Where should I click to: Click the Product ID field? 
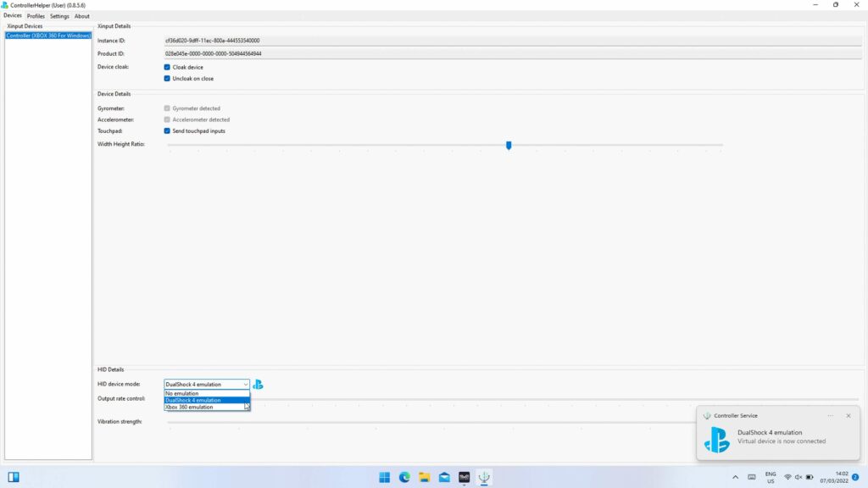click(x=513, y=53)
